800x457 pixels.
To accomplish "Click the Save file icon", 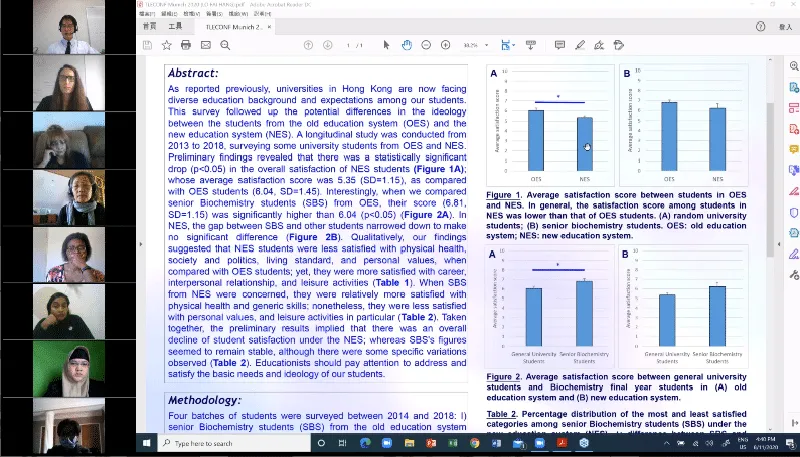I will point(147,45).
